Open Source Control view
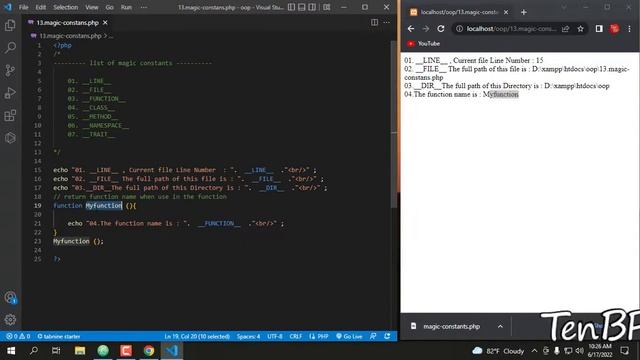The width and height of the screenshot is (640, 360). 10,70
